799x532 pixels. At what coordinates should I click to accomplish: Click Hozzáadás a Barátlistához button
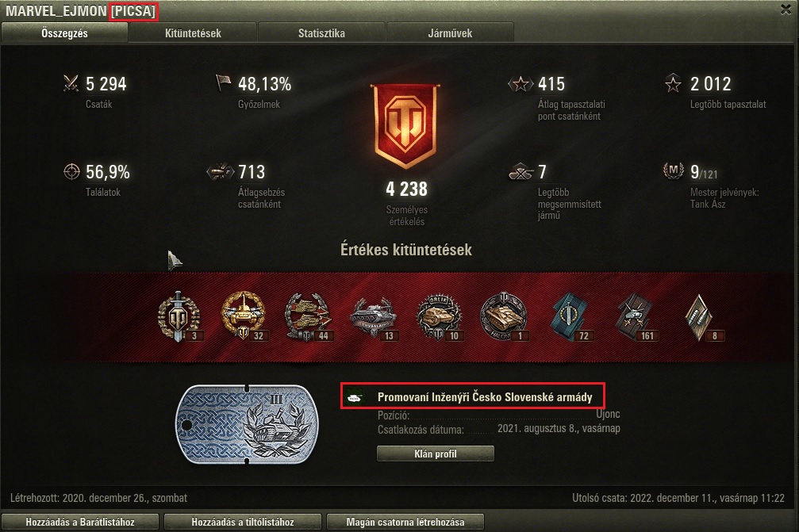click(x=80, y=522)
